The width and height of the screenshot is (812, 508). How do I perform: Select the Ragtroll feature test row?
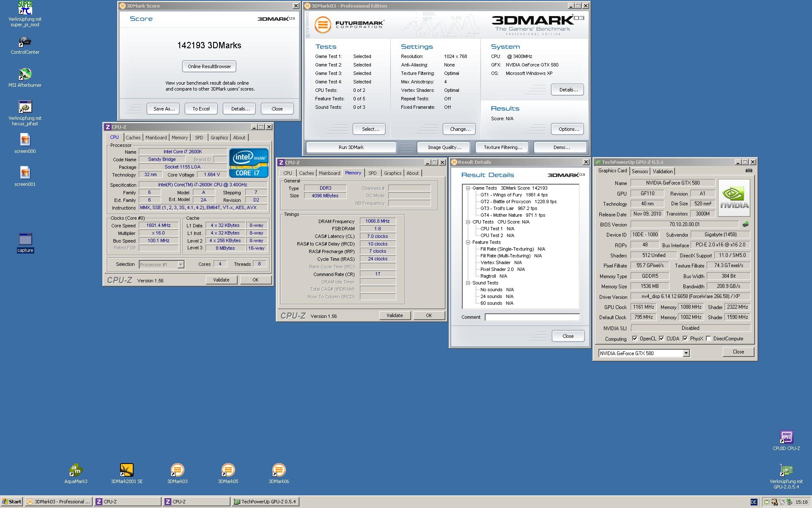[x=494, y=276]
